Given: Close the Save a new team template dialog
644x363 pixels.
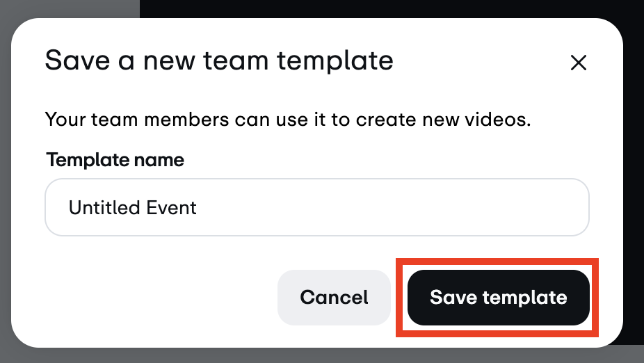Looking at the screenshot, I should 578,63.
